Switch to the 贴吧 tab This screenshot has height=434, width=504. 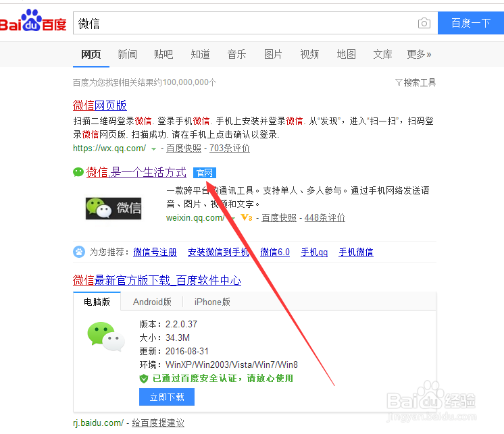163,54
